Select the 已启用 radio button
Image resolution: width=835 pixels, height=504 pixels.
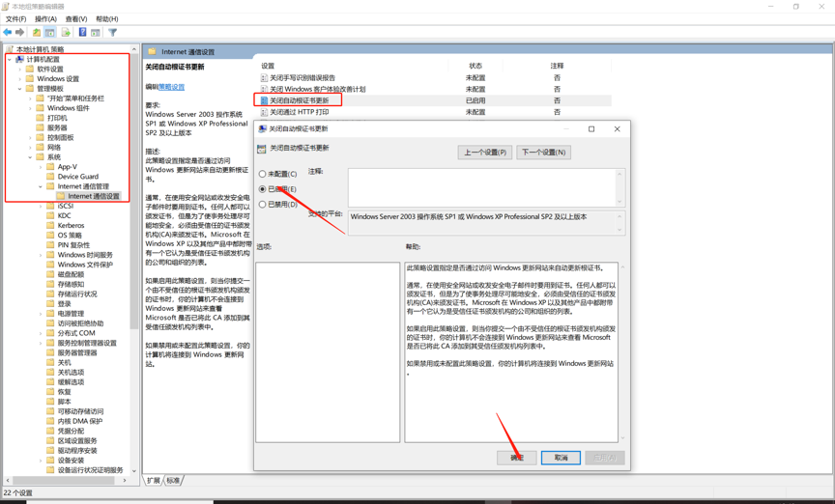click(x=263, y=189)
